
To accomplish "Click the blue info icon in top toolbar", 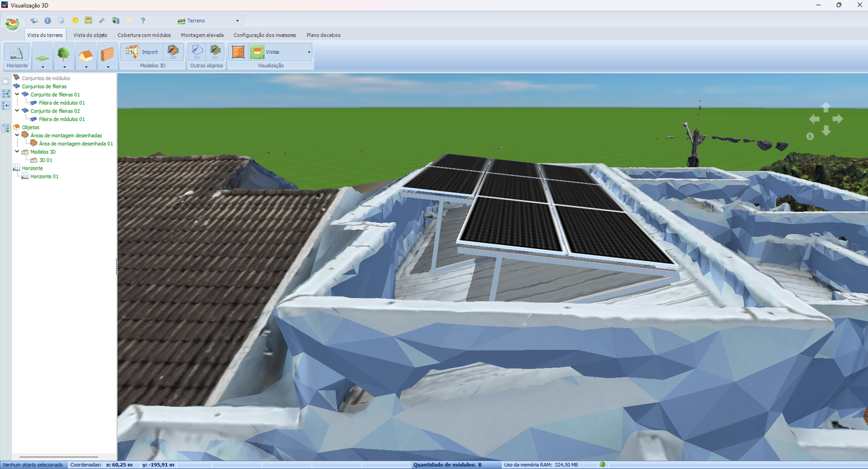I will tap(47, 20).
